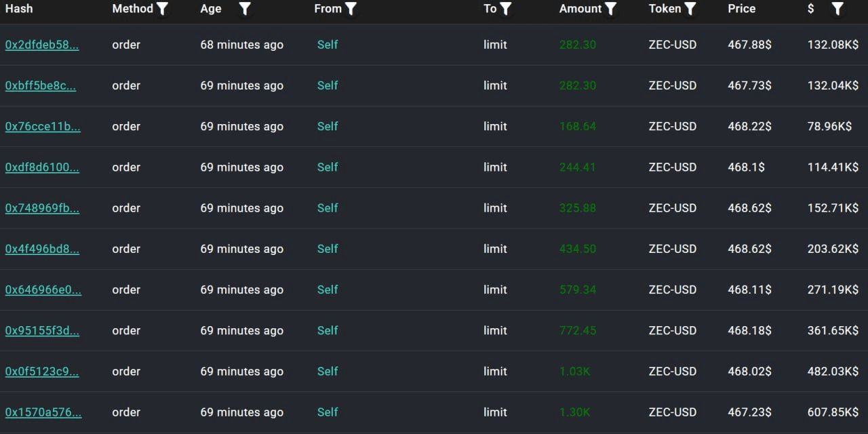Open transaction hash 0x4f496bd8...
Viewport: 868px width, 434px height.
(42, 249)
